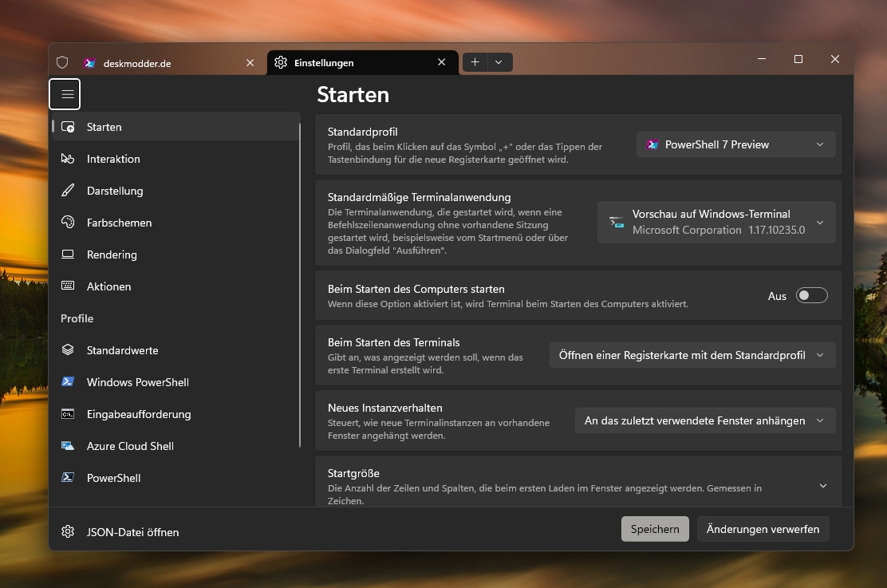This screenshot has height=588, width=887.
Task: Open the Neues Instanzverhalten dropdown
Action: (x=705, y=421)
